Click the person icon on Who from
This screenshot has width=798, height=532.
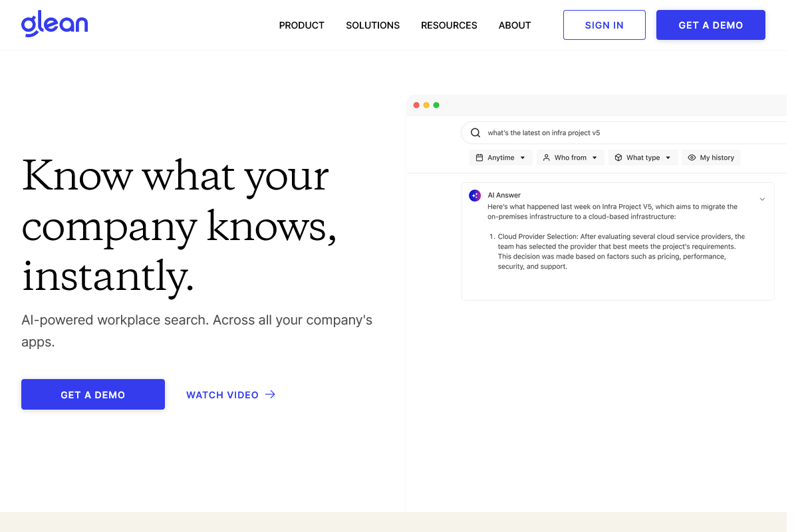[546, 158]
